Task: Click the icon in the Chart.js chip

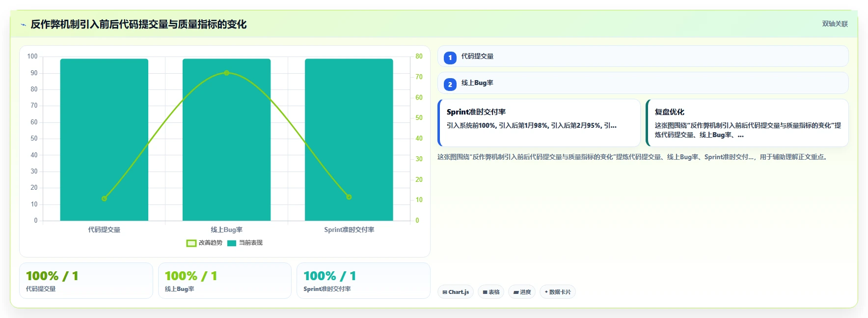Action: tap(445, 292)
